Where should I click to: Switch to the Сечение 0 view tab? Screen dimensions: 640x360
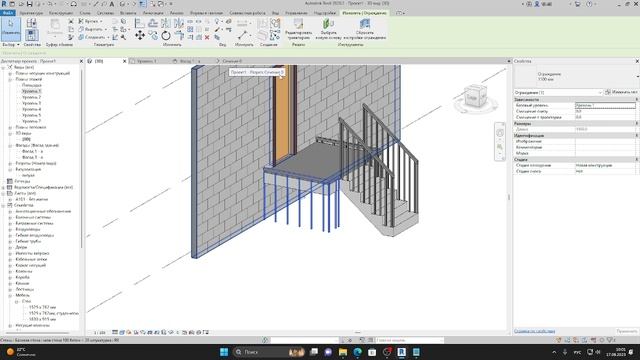[x=232, y=61]
